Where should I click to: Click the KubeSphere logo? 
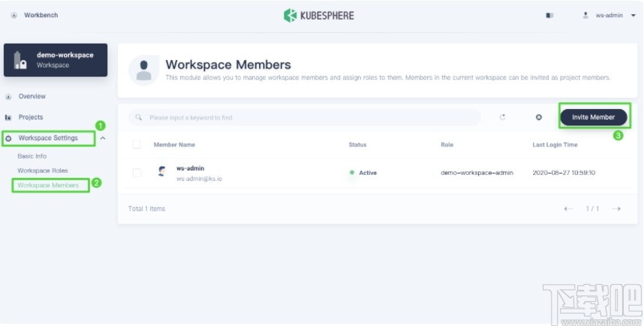pyautogui.click(x=318, y=15)
